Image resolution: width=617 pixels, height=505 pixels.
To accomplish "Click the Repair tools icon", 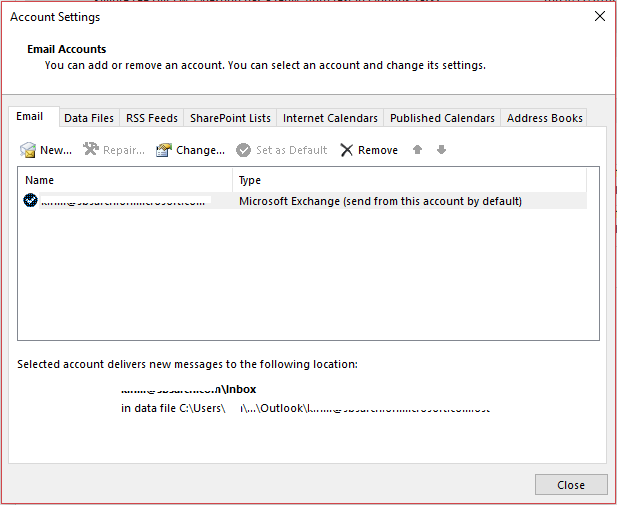I will [x=91, y=149].
